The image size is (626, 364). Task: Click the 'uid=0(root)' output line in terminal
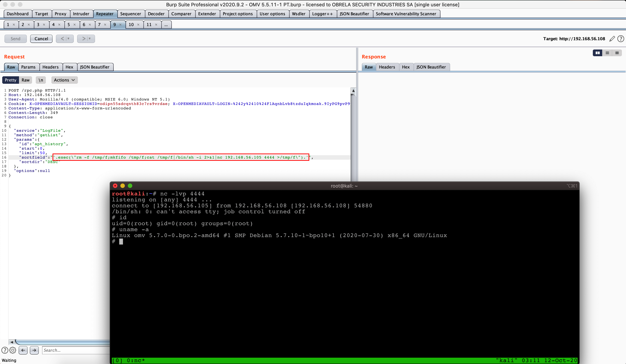182,223
